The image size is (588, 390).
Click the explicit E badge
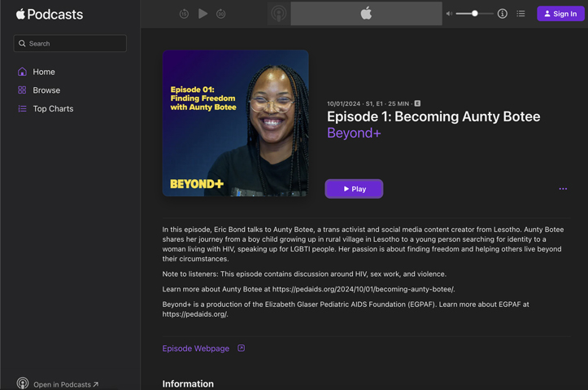417,103
